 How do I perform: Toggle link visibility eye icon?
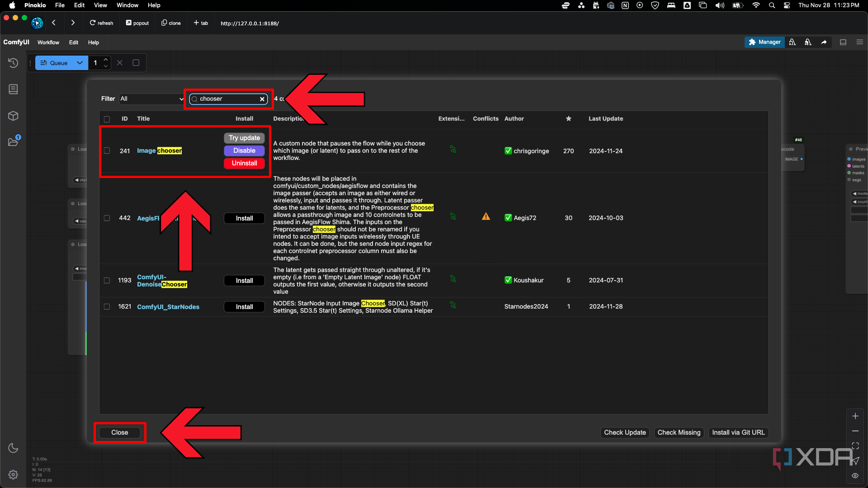coord(855,476)
